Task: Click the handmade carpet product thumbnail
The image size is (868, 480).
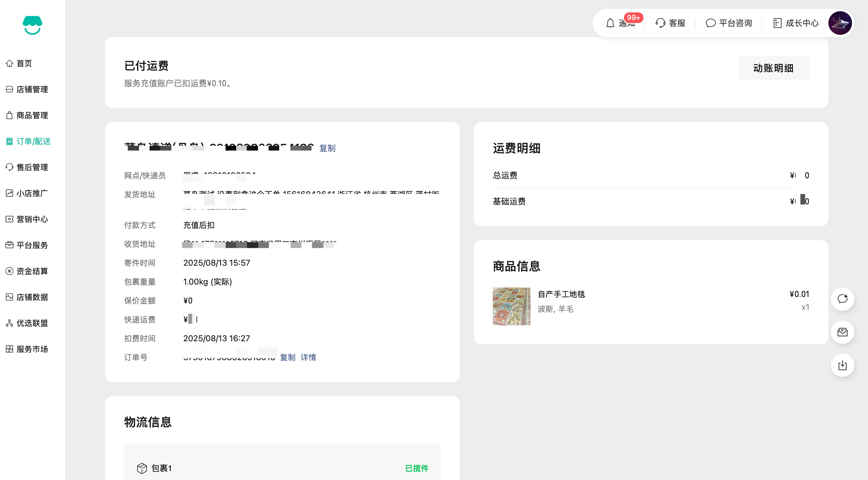Action: pyautogui.click(x=511, y=306)
